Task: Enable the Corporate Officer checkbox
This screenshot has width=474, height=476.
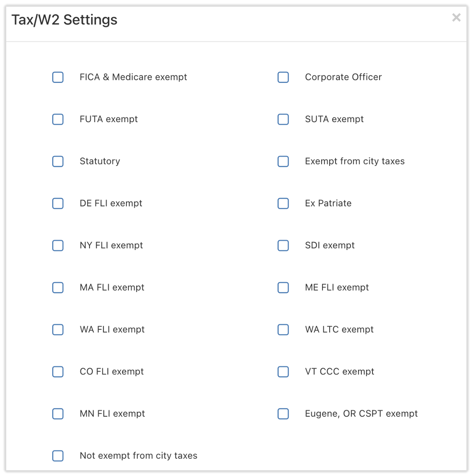Action: pyautogui.click(x=283, y=77)
